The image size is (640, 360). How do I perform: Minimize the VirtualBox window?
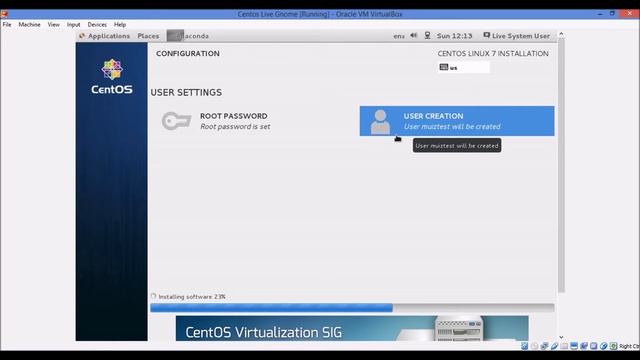point(600,14)
